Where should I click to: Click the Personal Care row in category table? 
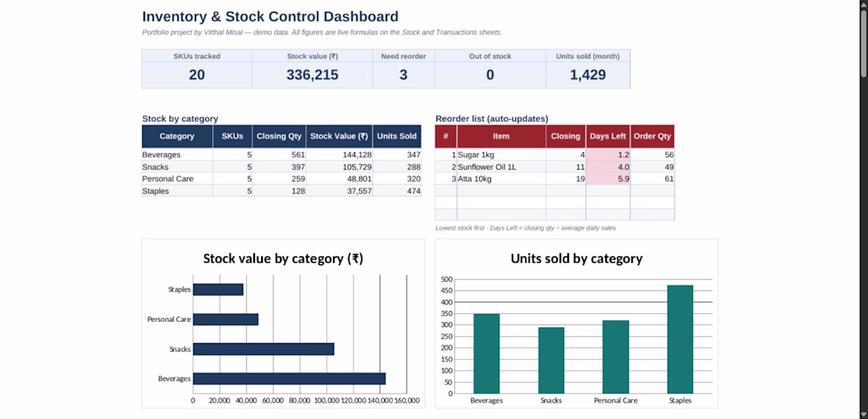pyautogui.click(x=281, y=179)
